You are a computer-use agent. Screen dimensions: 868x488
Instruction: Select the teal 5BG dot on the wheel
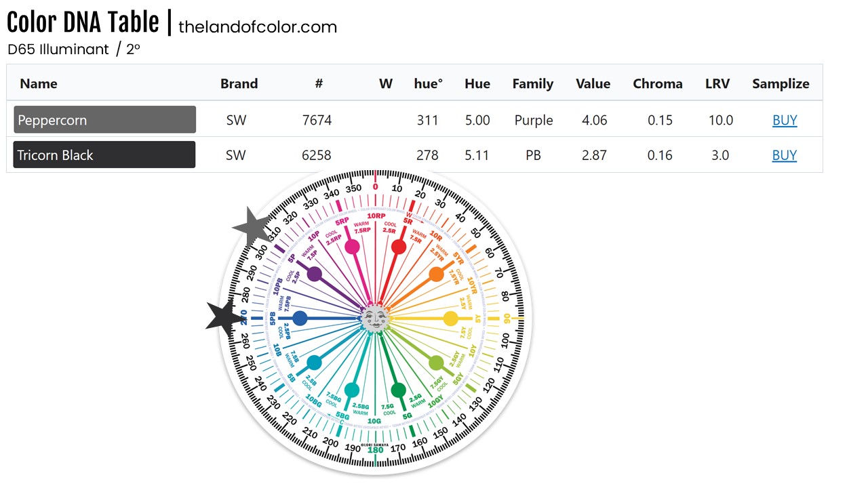tap(352, 390)
